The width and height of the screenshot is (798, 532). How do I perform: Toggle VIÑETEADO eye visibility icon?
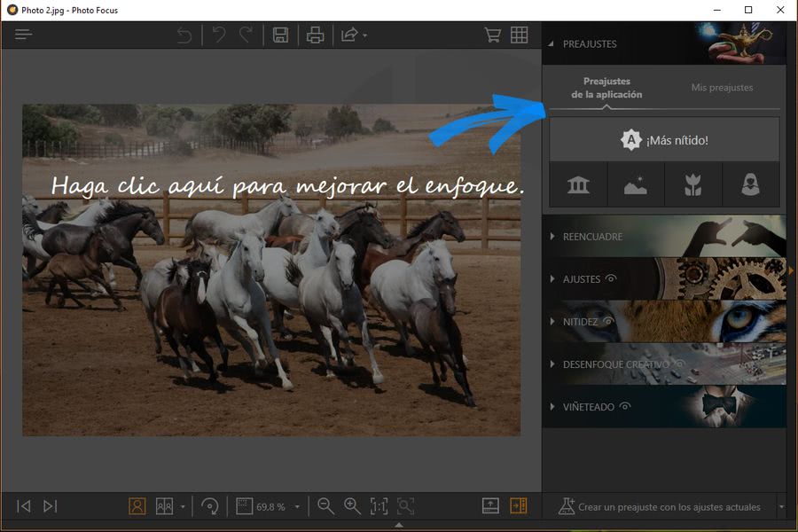coord(625,406)
